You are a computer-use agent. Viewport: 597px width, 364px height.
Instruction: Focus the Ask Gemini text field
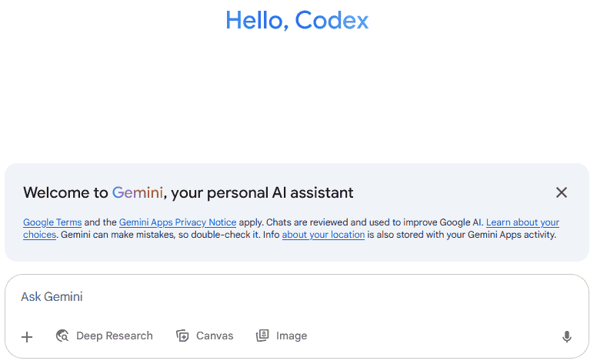tap(292, 297)
